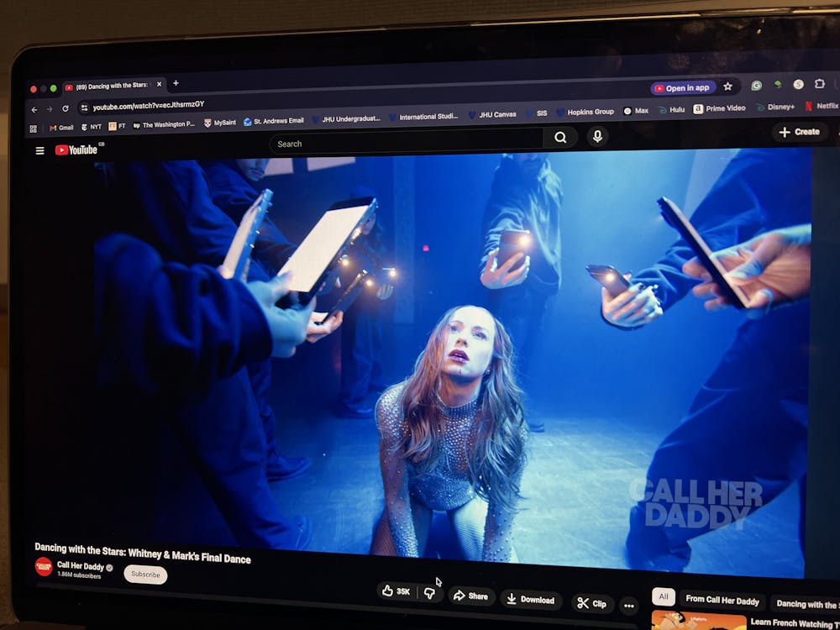Select the 'All' filter chip

pyautogui.click(x=663, y=597)
